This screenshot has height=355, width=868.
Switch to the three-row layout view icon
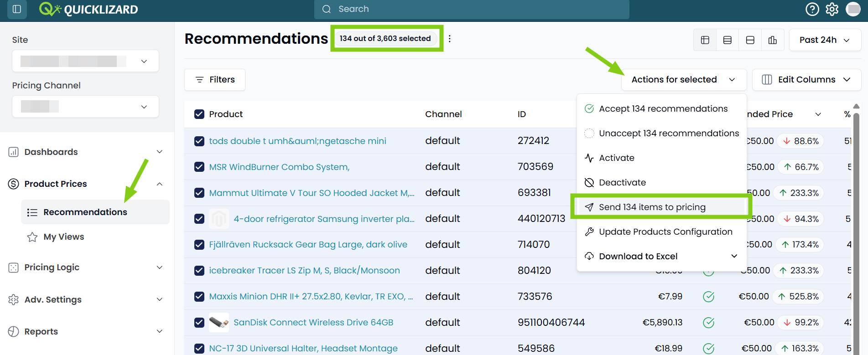[728, 40]
